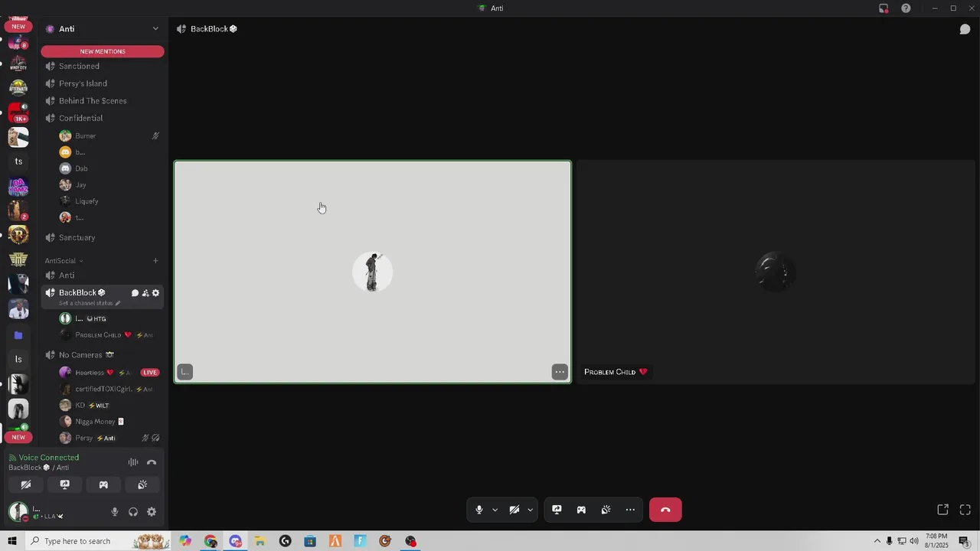The width and height of the screenshot is (980, 551).
Task: Open the 'ls' server icon
Action: pos(18,359)
